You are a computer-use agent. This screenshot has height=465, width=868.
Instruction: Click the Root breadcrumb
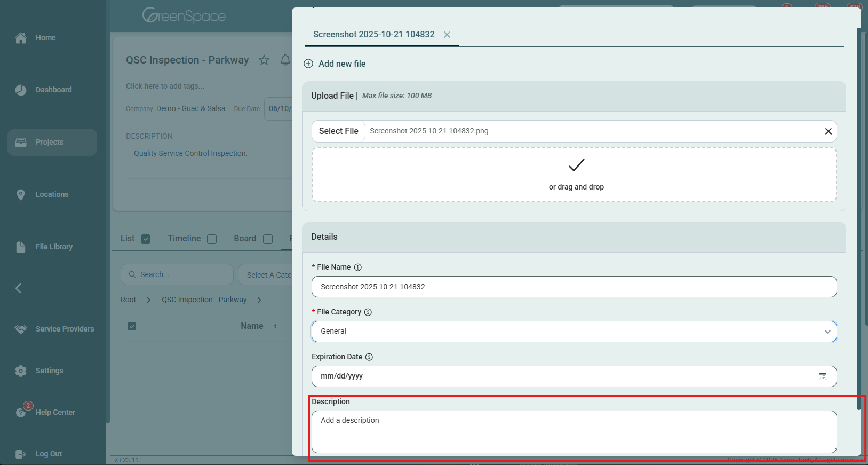pos(129,300)
